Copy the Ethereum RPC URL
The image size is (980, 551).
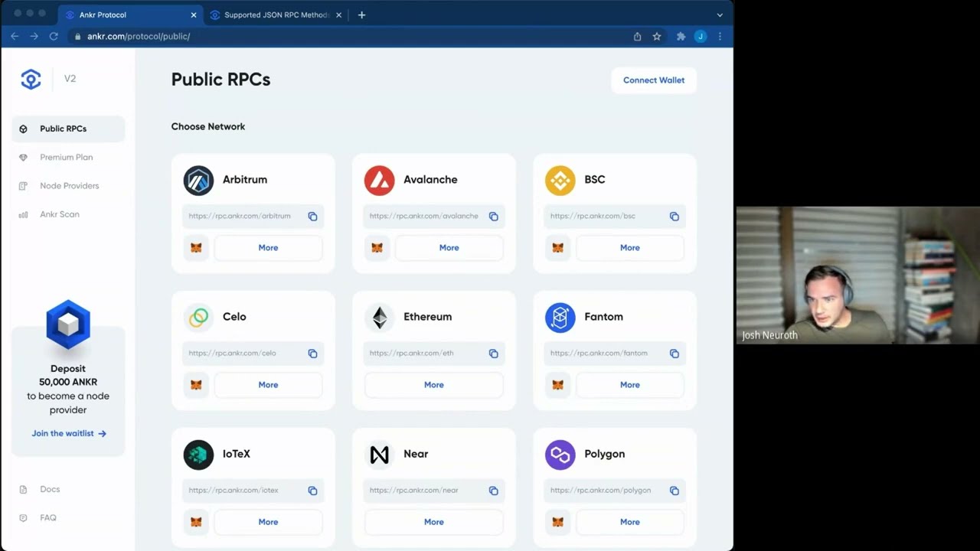[493, 354]
